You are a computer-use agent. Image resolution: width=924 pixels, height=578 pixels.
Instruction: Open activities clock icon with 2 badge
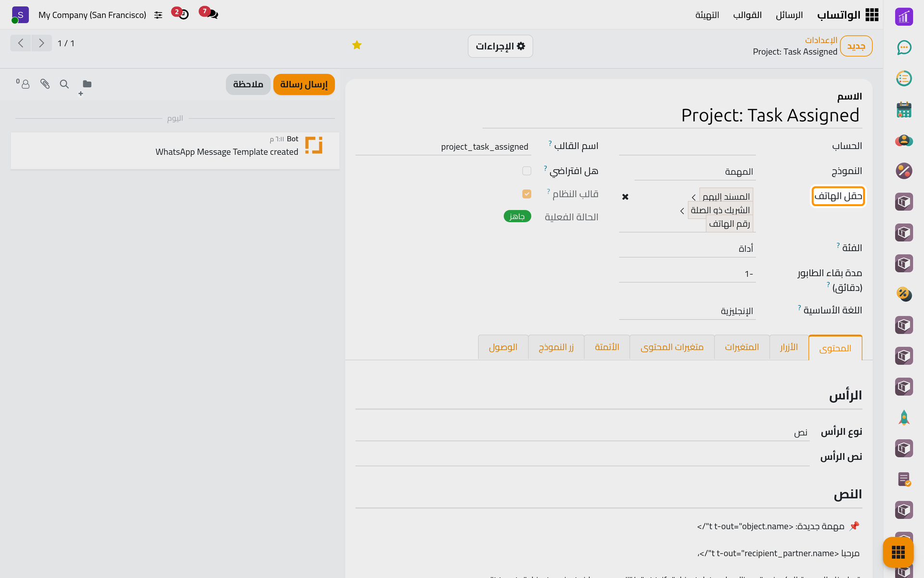point(180,13)
